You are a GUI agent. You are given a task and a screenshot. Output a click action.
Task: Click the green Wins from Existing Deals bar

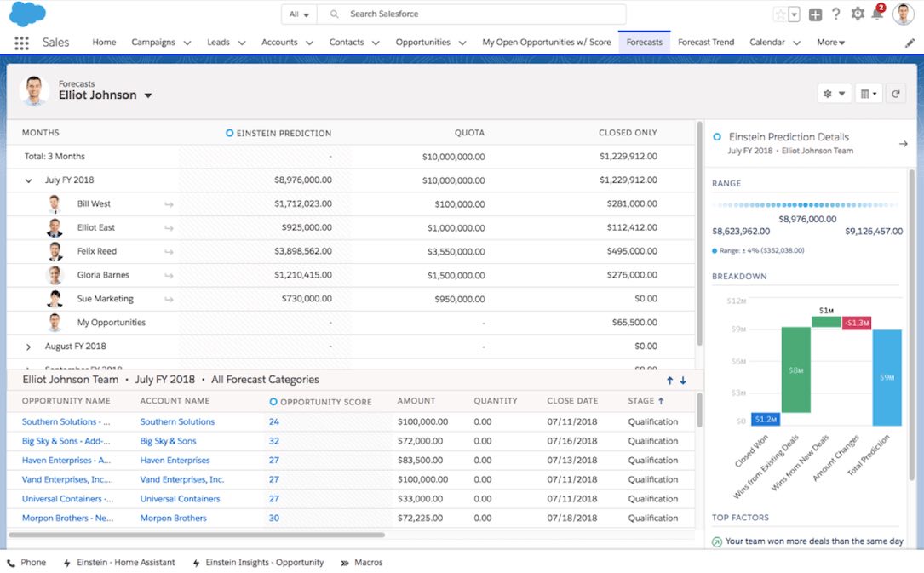click(x=795, y=370)
